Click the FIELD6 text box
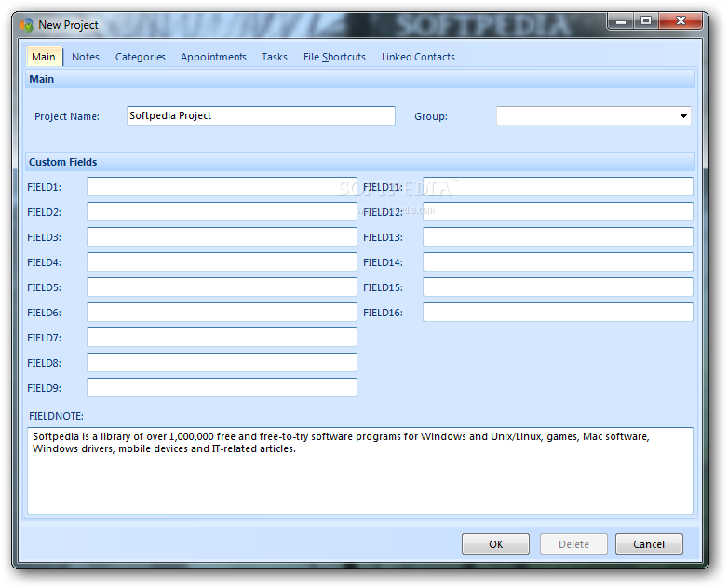The image size is (728, 588). [x=222, y=312]
